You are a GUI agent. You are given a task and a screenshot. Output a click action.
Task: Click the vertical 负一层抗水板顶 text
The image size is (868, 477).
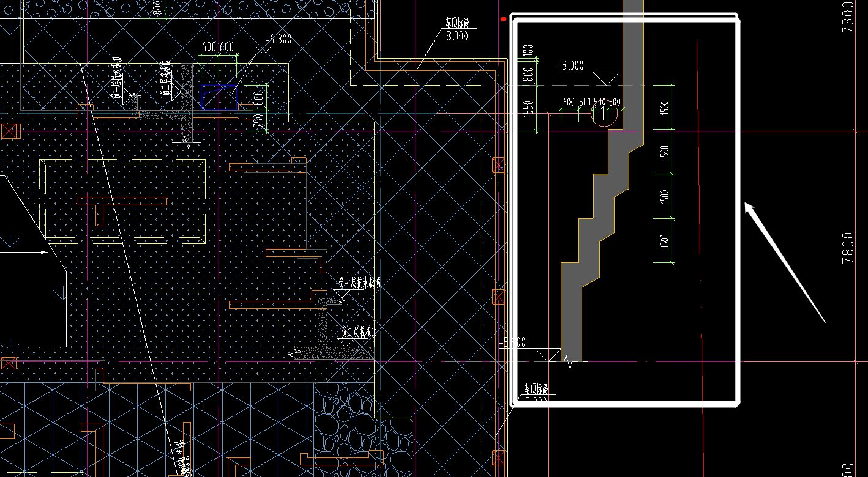tap(116, 78)
